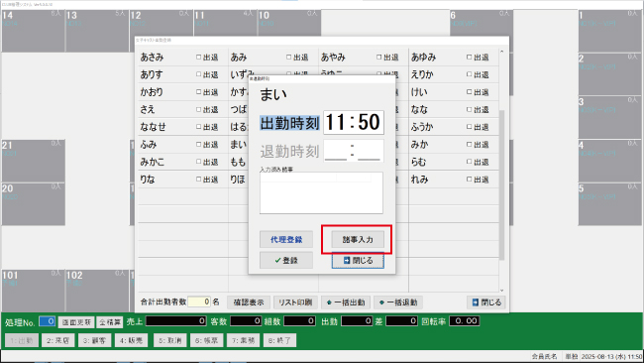Select table 20 on the floor map
The height and width of the screenshot is (363, 644).
(x=33, y=204)
